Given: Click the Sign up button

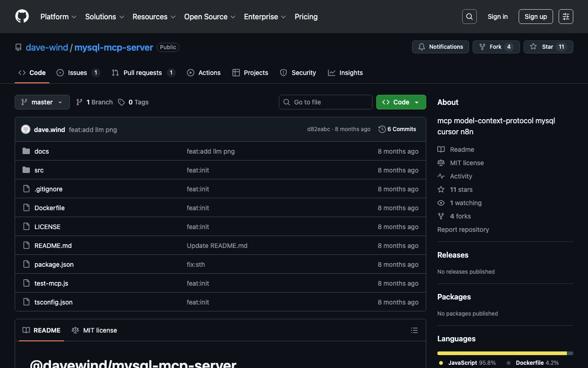Looking at the screenshot, I should coord(536,17).
